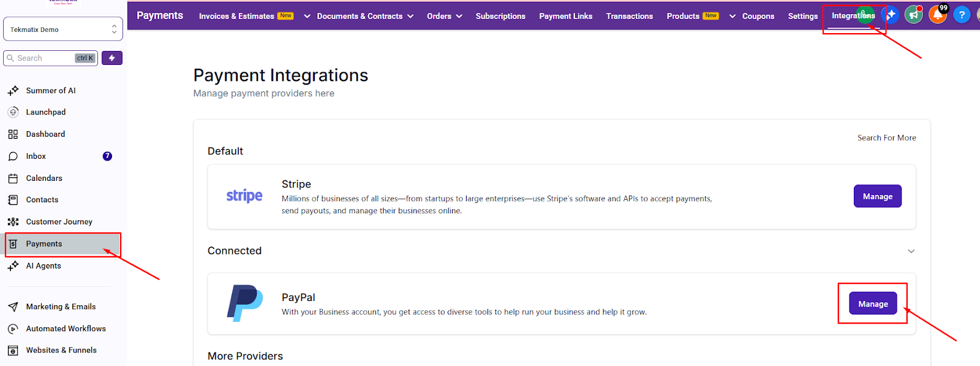
Task: Collapse the Connected section chevron
Action: [911, 251]
